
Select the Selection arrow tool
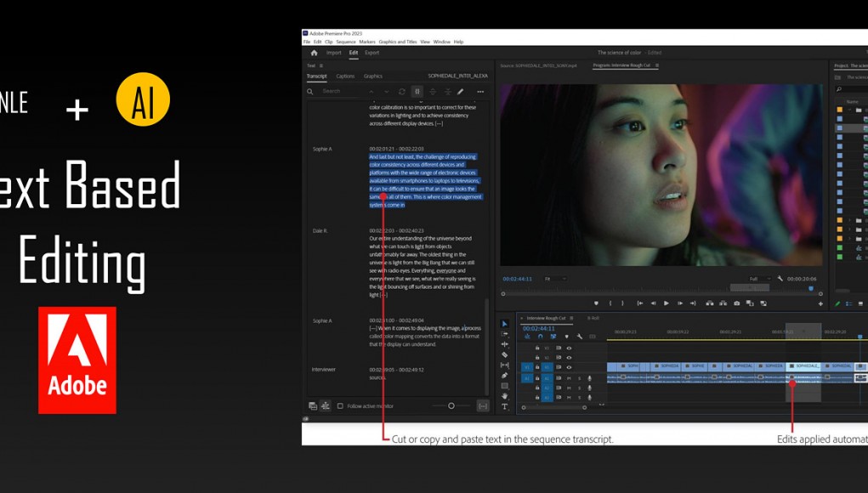(504, 324)
